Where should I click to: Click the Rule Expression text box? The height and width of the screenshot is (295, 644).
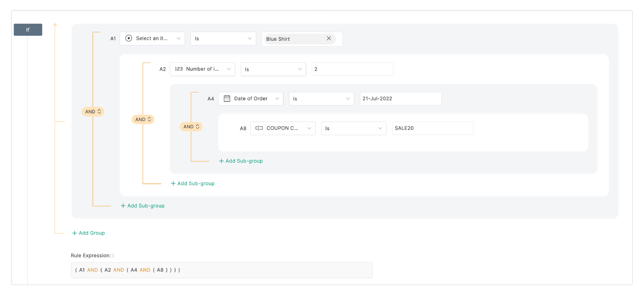[x=221, y=270]
